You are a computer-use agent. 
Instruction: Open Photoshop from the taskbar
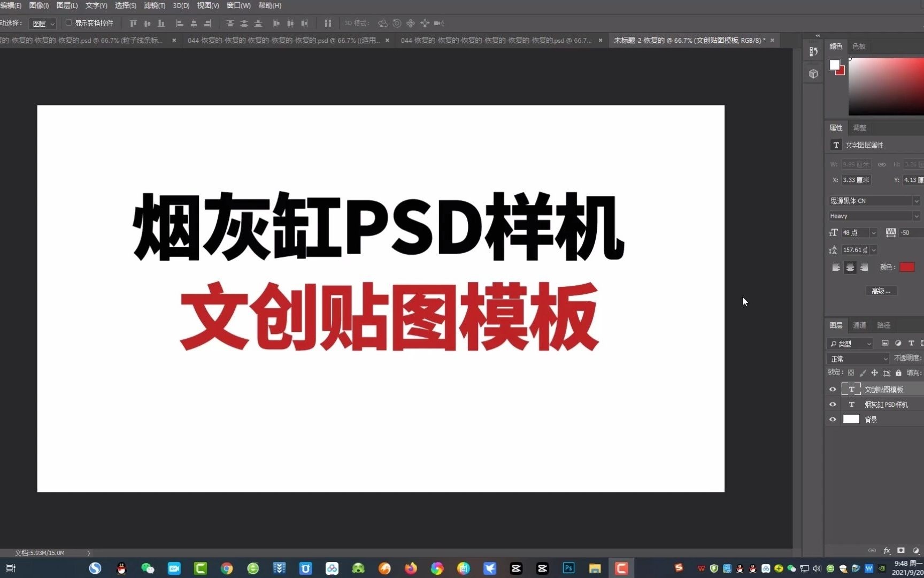[x=568, y=568]
